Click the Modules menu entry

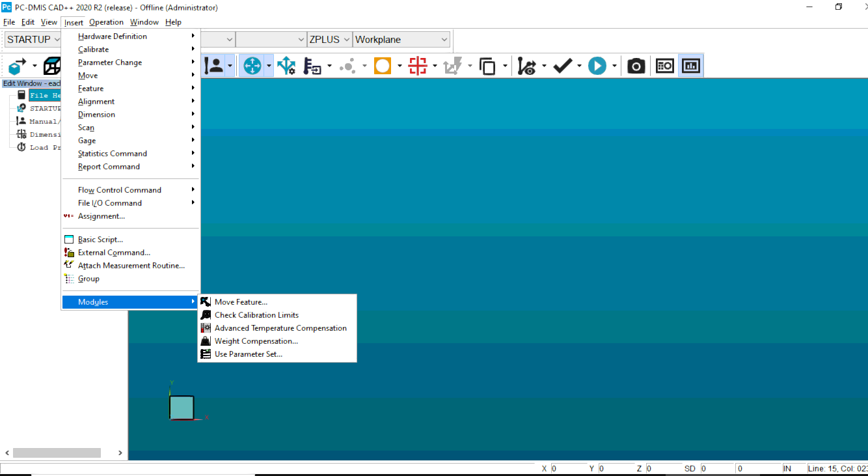130,302
